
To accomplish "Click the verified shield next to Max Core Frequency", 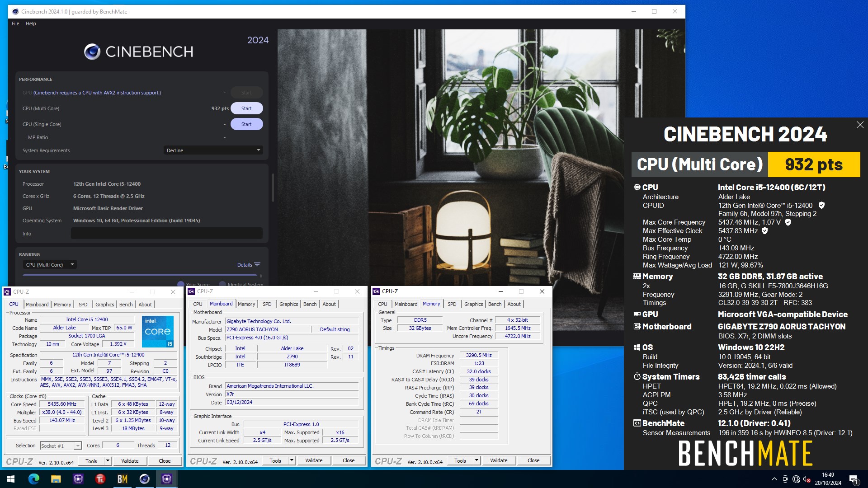I will point(788,222).
